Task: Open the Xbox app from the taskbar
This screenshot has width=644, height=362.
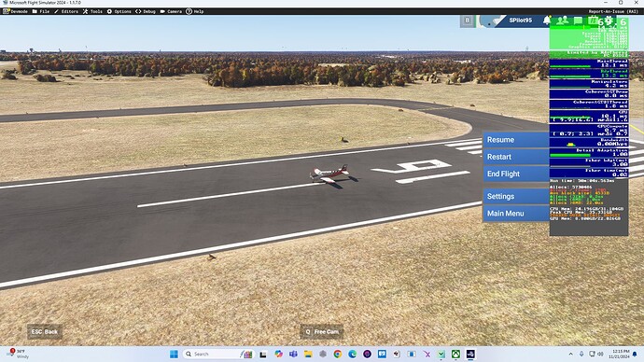Action: 455,354
